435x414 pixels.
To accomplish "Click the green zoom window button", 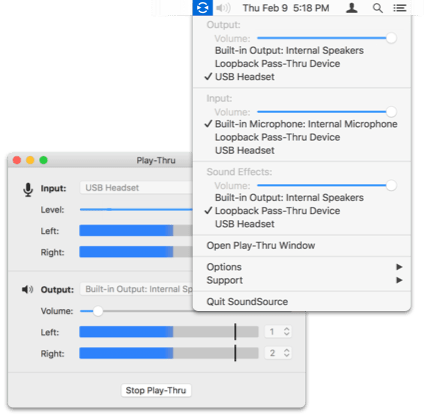I will point(43,160).
